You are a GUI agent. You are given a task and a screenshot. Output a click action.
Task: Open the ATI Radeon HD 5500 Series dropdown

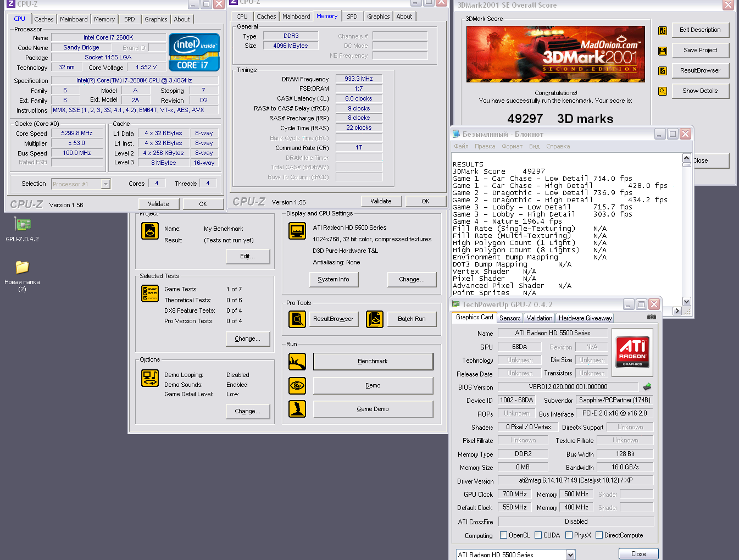(x=570, y=555)
